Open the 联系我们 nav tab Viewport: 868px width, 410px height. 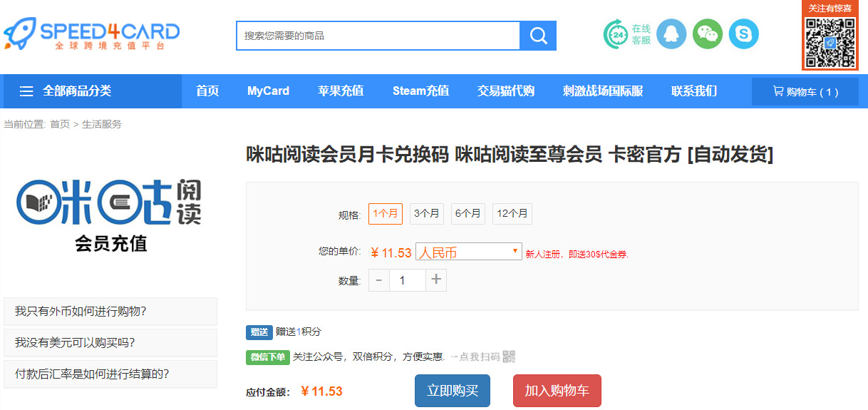coord(694,91)
